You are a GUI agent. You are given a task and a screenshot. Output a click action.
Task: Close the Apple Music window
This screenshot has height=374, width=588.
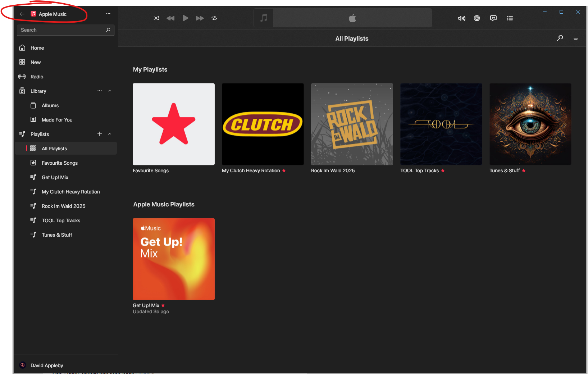[578, 12]
